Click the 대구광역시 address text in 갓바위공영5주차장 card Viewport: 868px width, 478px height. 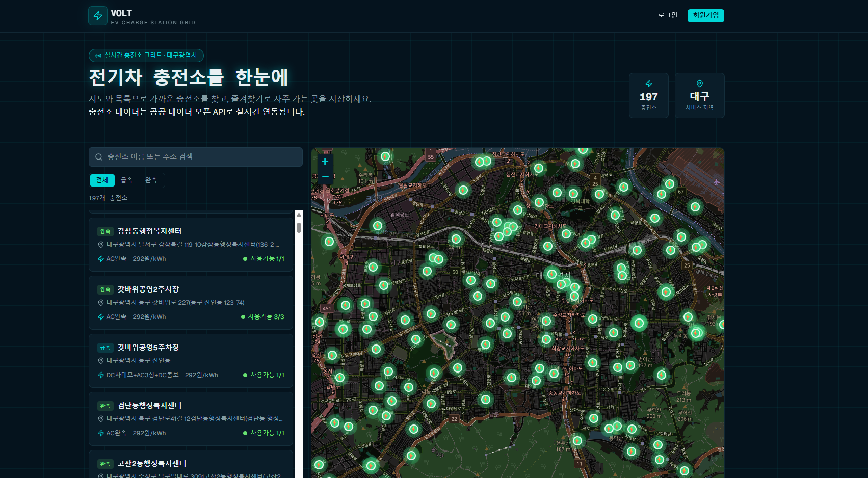tap(138, 361)
